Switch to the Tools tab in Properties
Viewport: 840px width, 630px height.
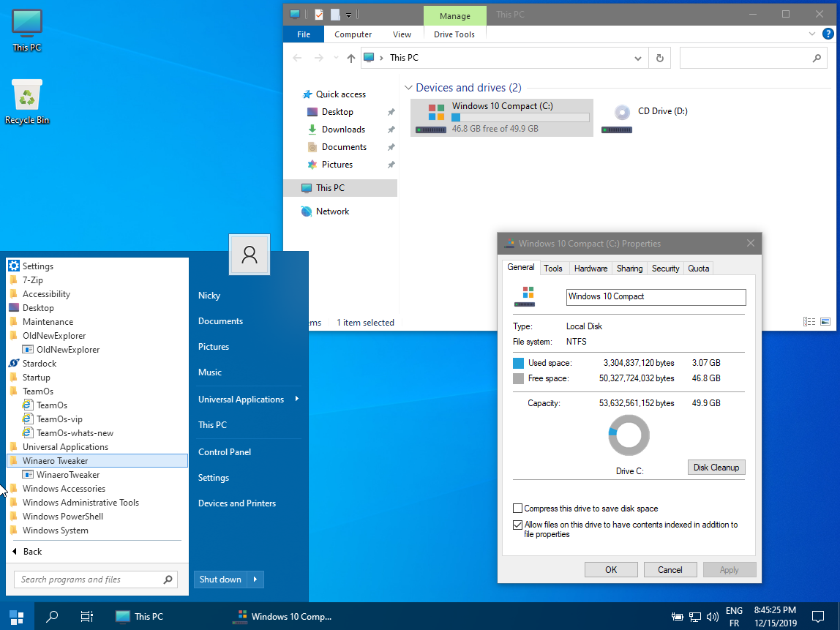pos(553,269)
